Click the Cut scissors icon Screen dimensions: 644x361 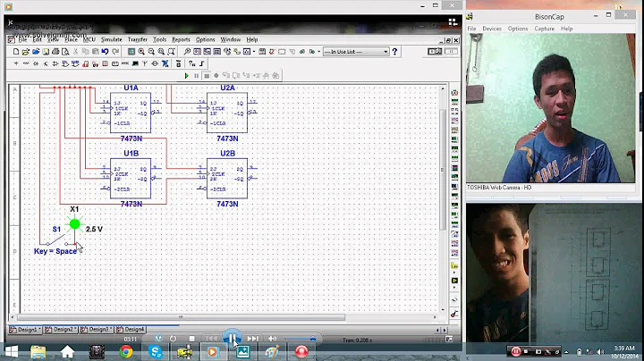point(75,52)
